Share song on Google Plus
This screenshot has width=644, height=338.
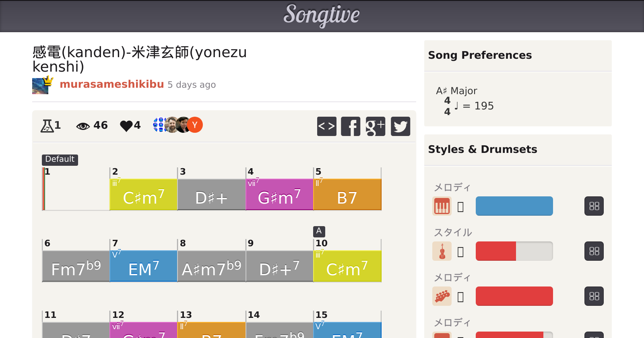point(376,126)
